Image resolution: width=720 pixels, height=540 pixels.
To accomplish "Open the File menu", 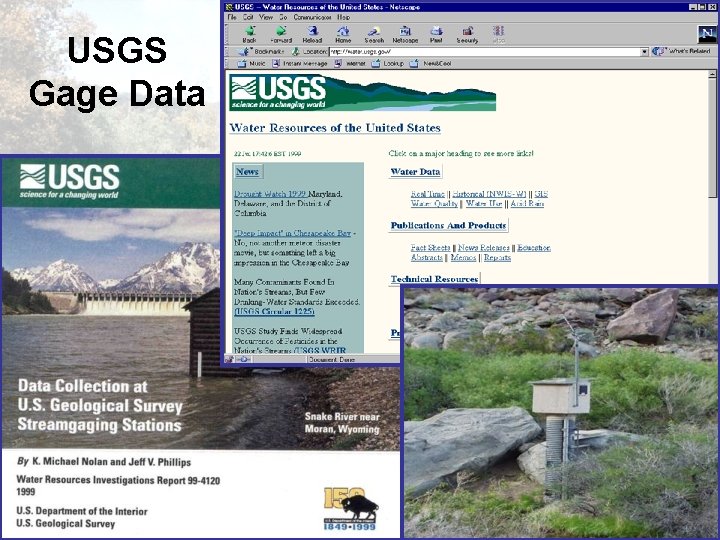I will (232, 17).
